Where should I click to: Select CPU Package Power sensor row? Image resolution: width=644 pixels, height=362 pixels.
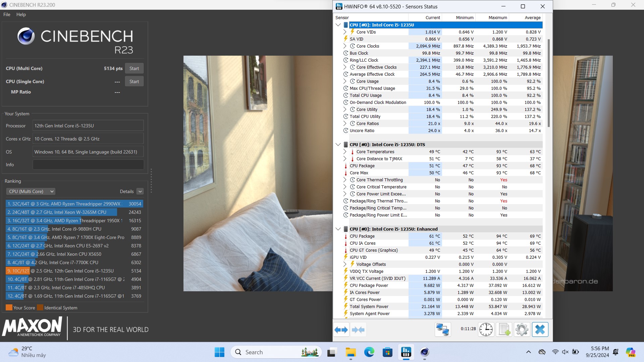[442, 285]
